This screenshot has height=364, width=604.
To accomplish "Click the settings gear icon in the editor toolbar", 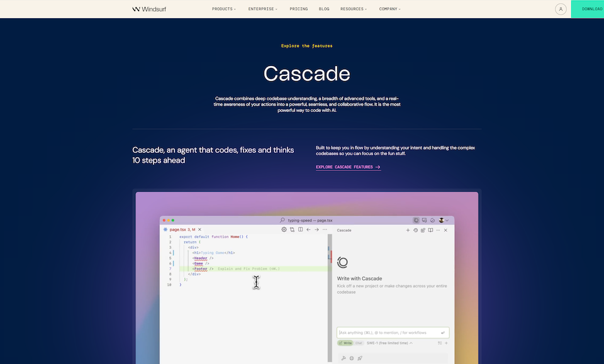I will coord(284,229).
